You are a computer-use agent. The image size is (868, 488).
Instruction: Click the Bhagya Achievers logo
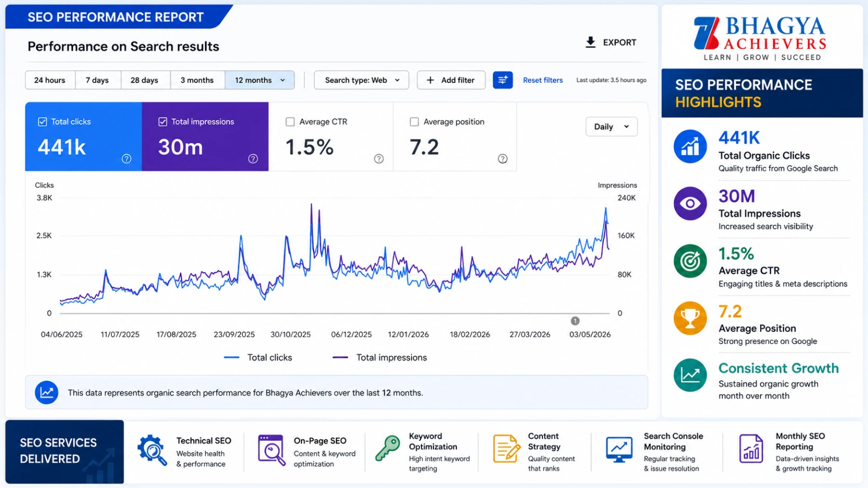(x=760, y=38)
